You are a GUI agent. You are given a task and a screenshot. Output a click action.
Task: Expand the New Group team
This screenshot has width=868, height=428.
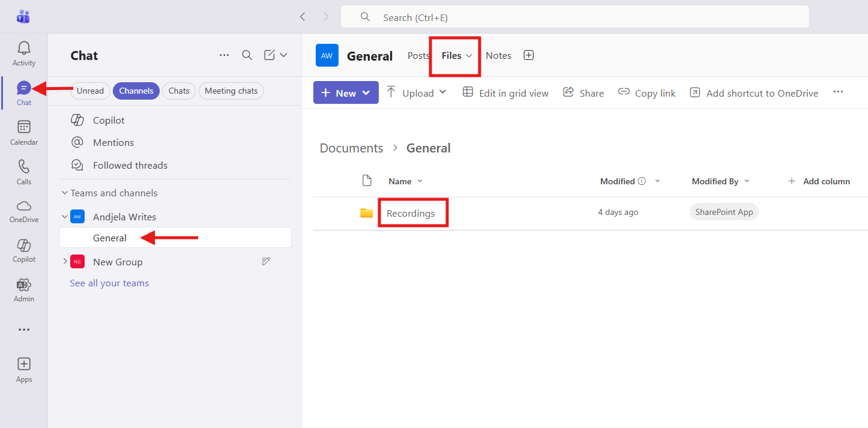65,262
